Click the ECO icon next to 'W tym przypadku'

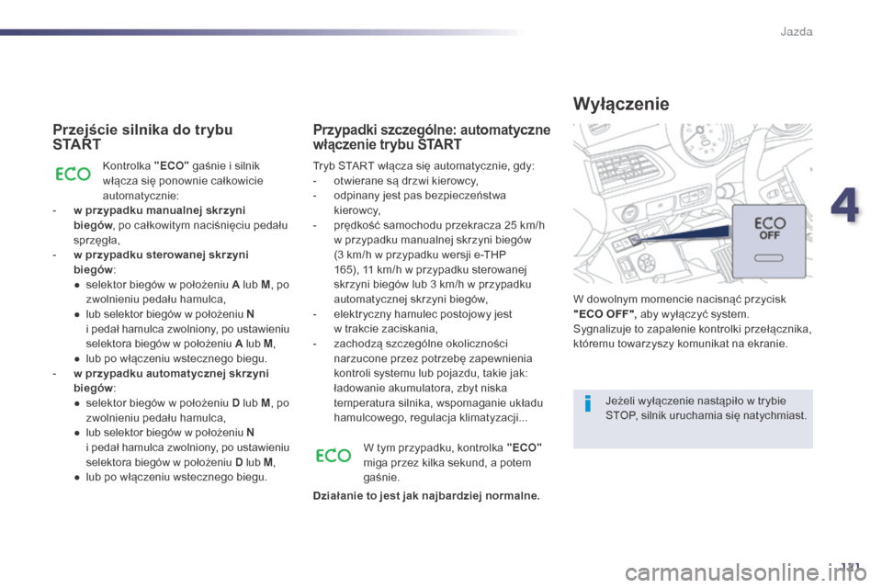[333, 455]
